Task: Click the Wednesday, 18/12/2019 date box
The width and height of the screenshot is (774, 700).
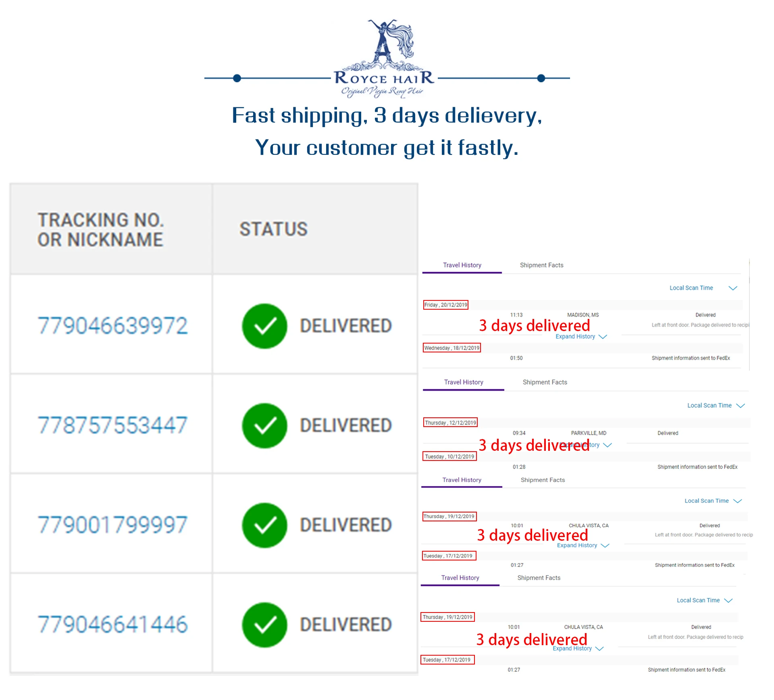Action: tap(451, 348)
